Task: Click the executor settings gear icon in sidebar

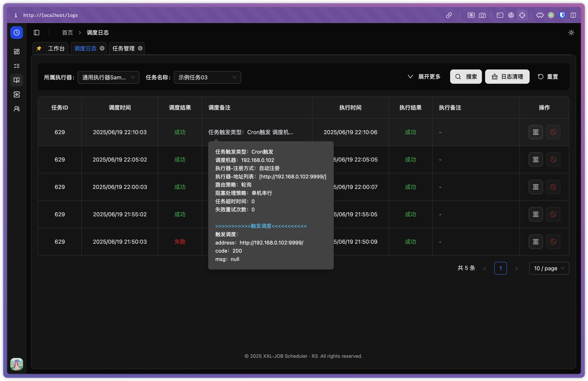Action: point(16,94)
